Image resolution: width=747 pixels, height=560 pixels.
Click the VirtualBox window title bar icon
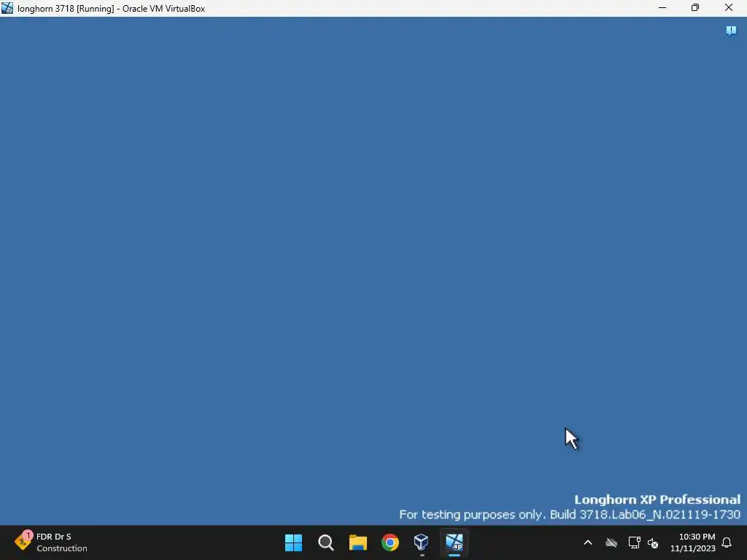(x=7, y=8)
